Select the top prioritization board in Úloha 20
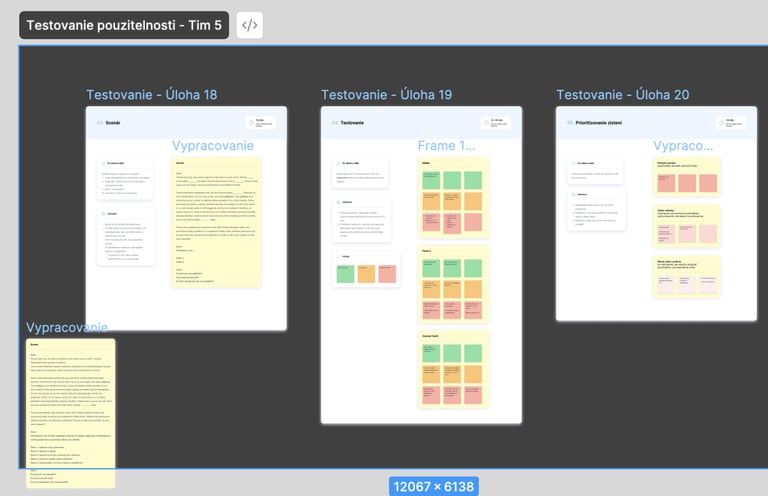 pyautogui.click(x=687, y=177)
